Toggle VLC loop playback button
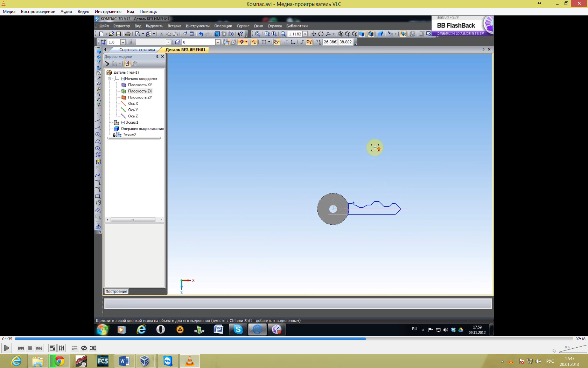Image resolution: width=588 pixels, height=368 pixels. (84, 348)
